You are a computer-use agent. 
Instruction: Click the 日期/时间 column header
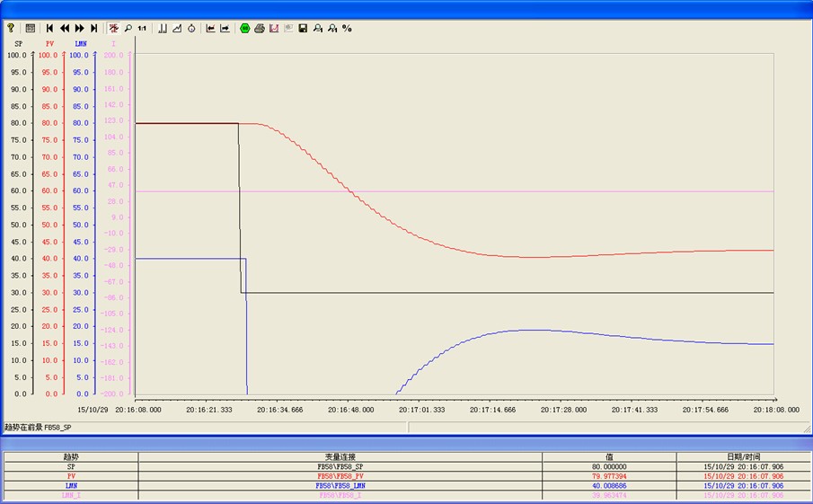(x=743, y=456)
